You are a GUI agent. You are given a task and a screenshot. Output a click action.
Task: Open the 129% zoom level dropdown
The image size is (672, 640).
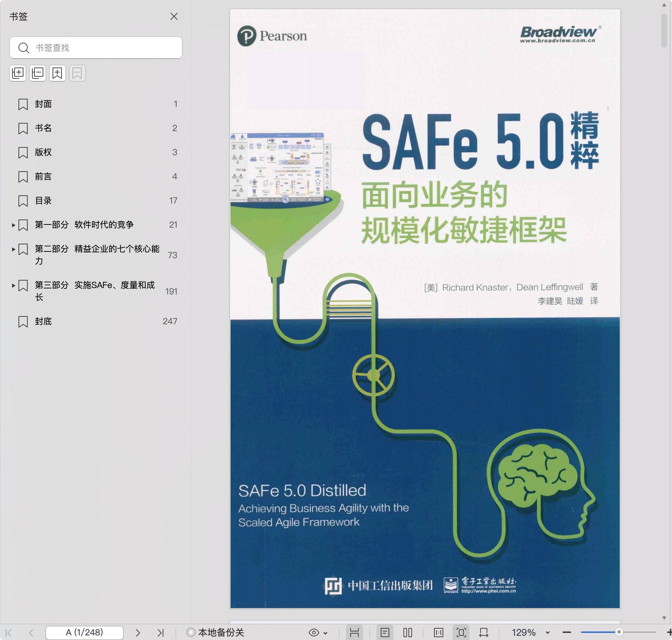(x=547, y=633)
